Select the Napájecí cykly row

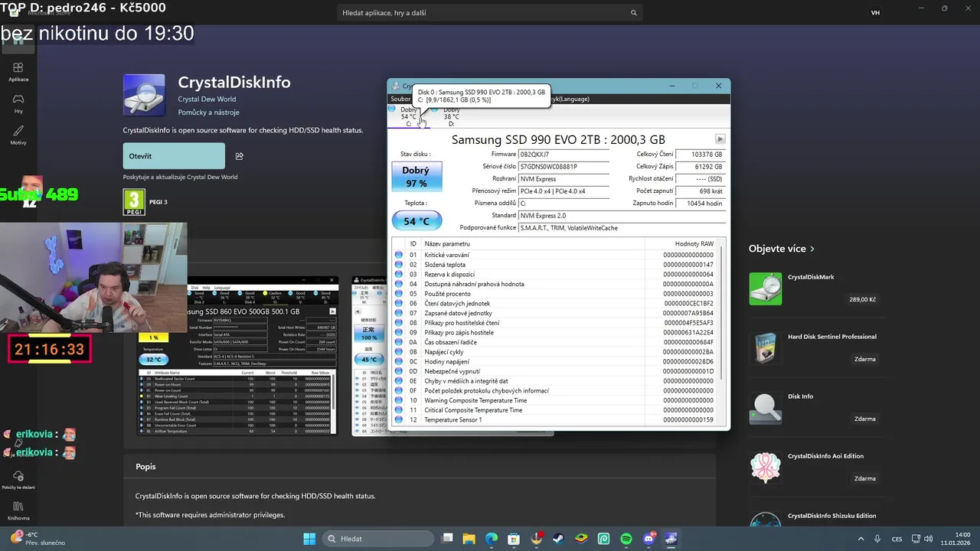pyautogui.click(x=554, y=352)
